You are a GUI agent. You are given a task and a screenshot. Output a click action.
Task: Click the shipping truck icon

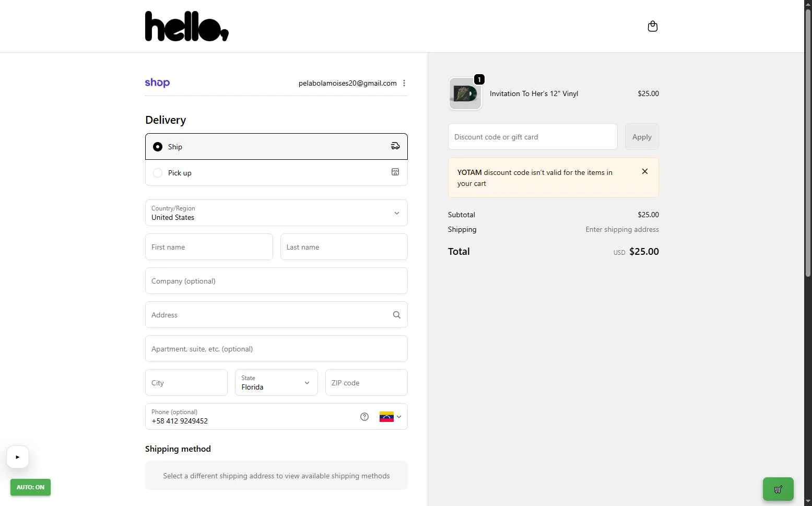(x=395, y=146)
